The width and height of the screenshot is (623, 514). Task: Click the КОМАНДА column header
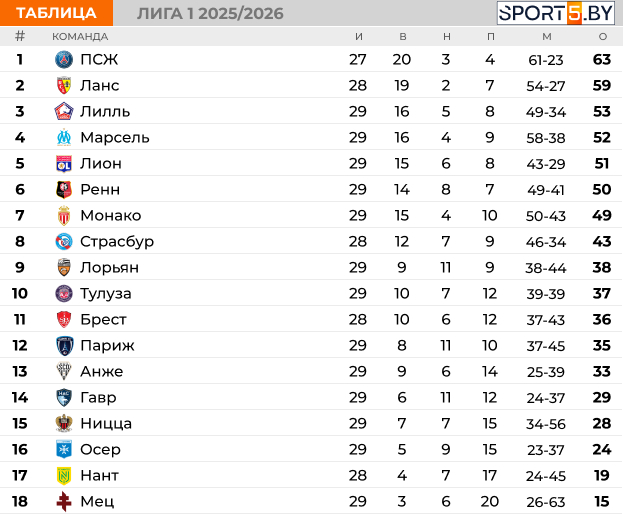80,37
